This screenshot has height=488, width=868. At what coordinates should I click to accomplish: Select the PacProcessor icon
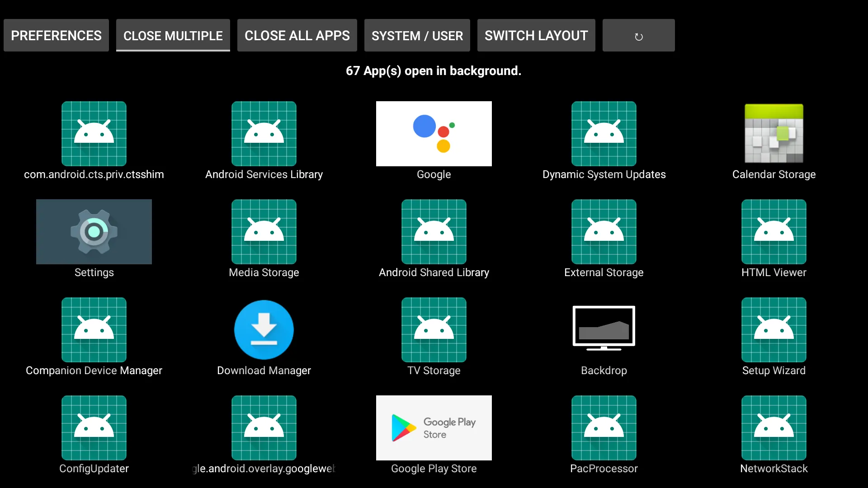coord(604,428)
